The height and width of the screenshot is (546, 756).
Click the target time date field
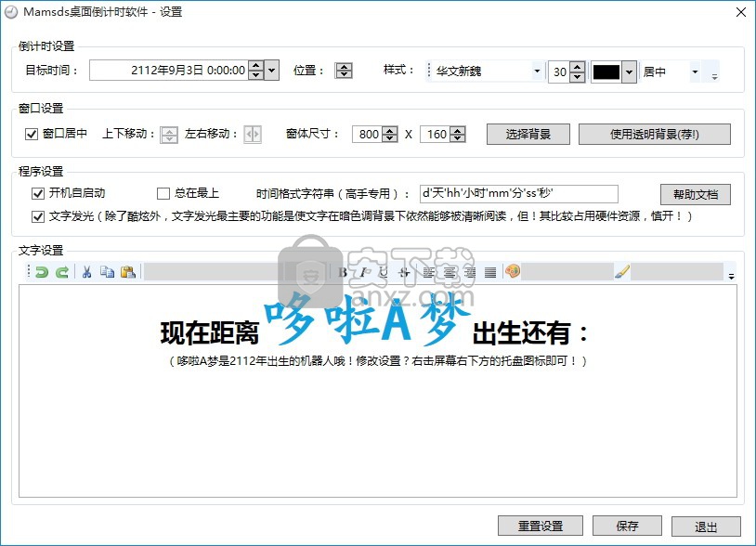click(x=169, y=71)
